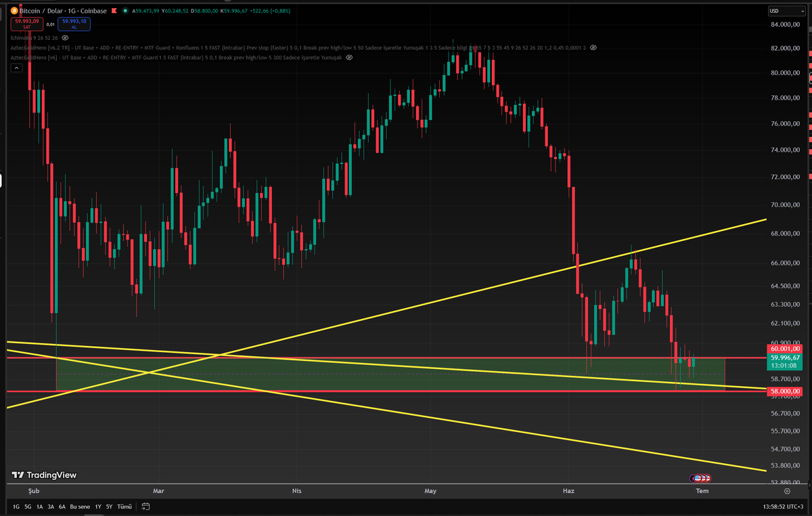Select the 1Y time range
The image size is (812, 516).
click(98, 507)
